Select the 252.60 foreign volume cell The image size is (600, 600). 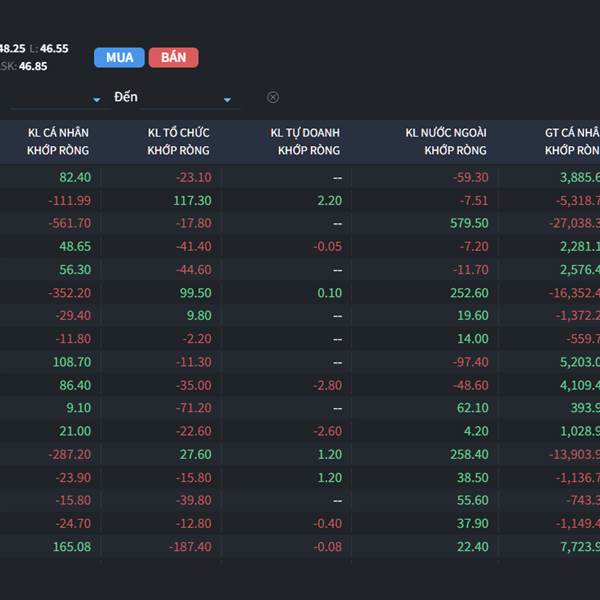pos(469,293)
